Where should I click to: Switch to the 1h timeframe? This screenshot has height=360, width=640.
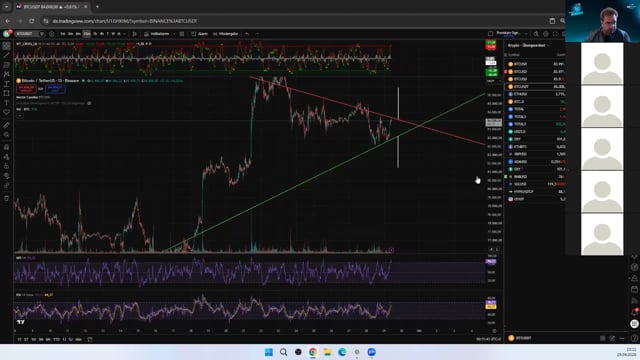point(95,34)
